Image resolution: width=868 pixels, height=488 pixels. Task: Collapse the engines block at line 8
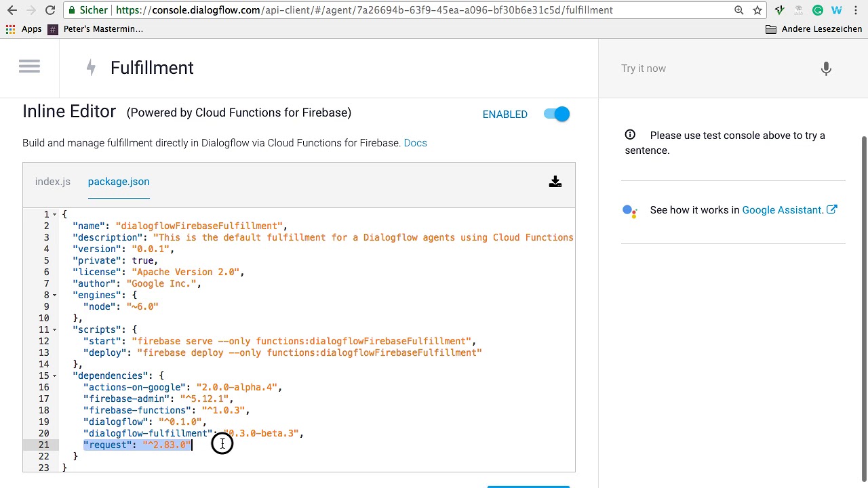pos(55,295)
